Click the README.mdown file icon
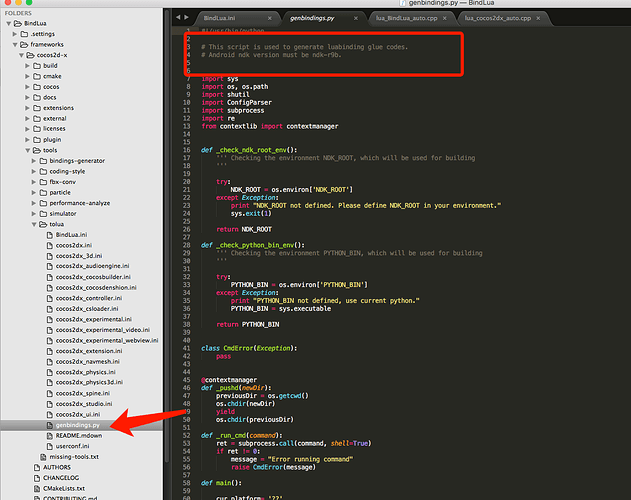 50,436
